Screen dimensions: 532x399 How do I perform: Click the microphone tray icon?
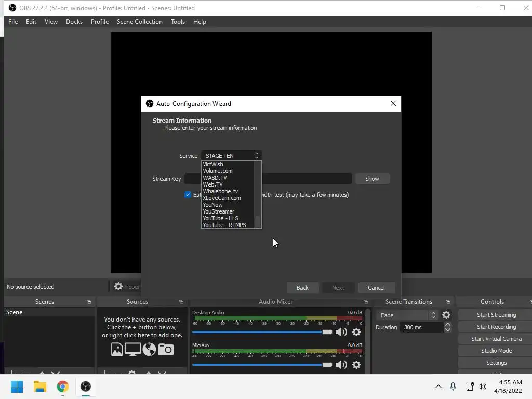coord(453,387)
